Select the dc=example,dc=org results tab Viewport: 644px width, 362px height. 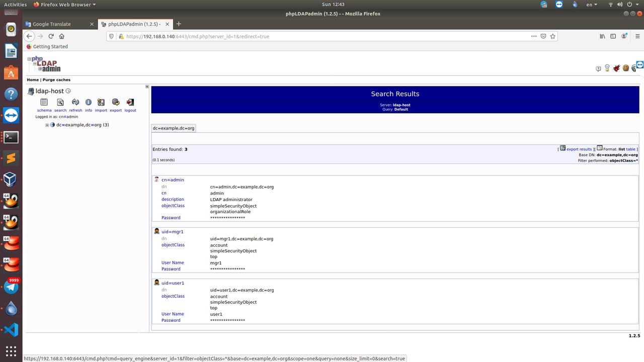click(174, 128)
